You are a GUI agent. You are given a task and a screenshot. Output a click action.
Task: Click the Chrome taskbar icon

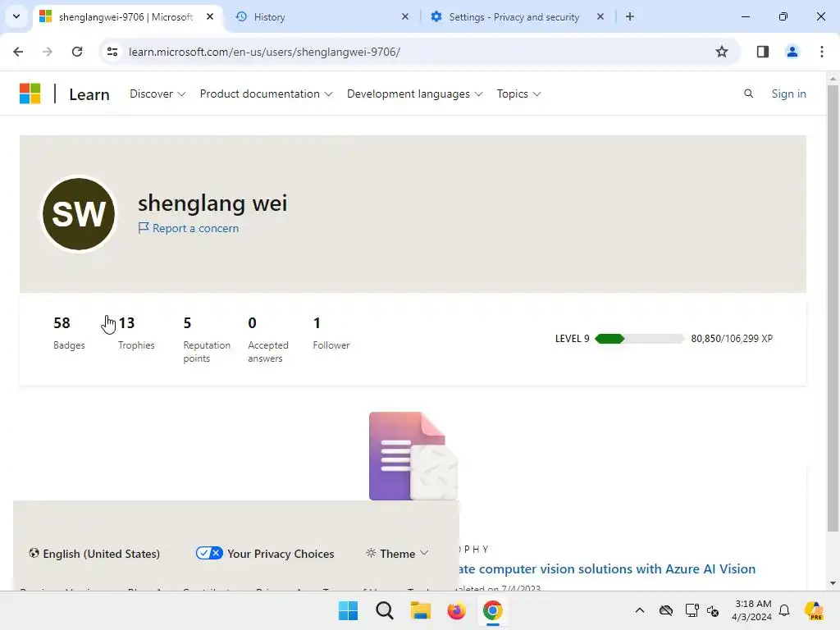pos(493,610)
